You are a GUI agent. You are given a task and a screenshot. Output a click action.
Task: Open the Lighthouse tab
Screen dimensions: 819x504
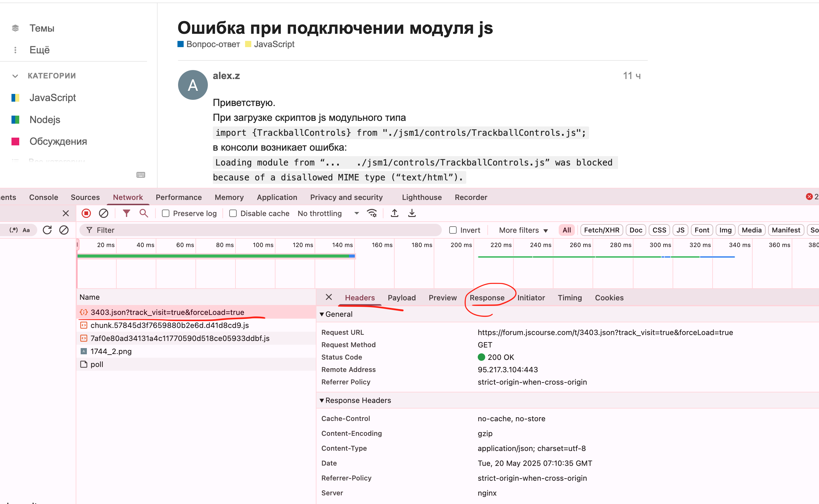coord(422,197)
